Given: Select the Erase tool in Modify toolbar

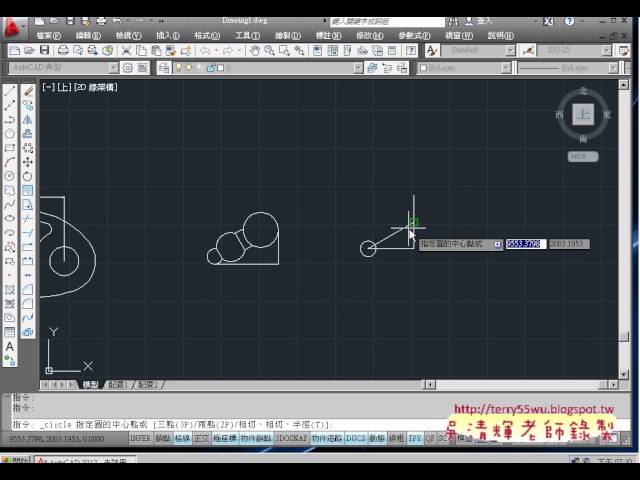Looking at the screenshot, I should pos(28,91).
